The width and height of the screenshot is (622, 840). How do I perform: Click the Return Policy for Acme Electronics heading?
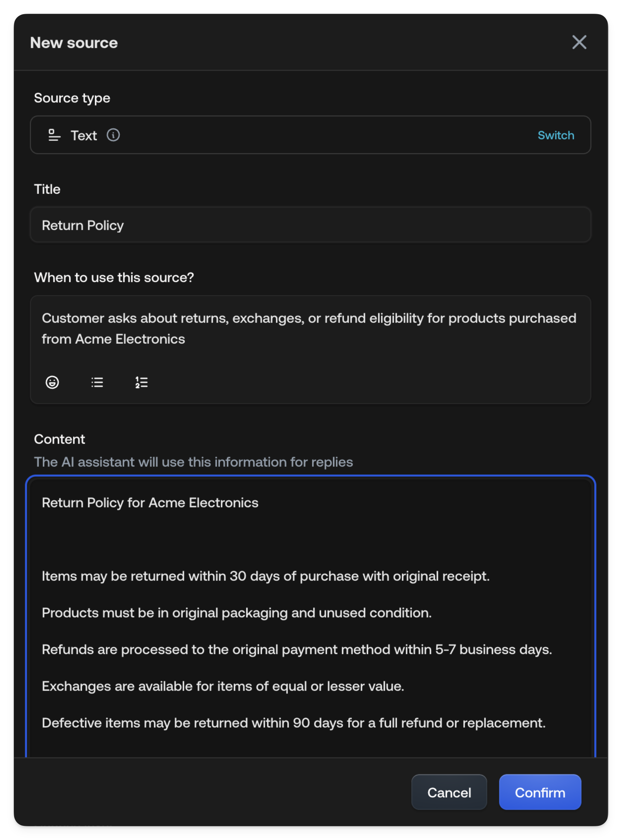(150, 502)
